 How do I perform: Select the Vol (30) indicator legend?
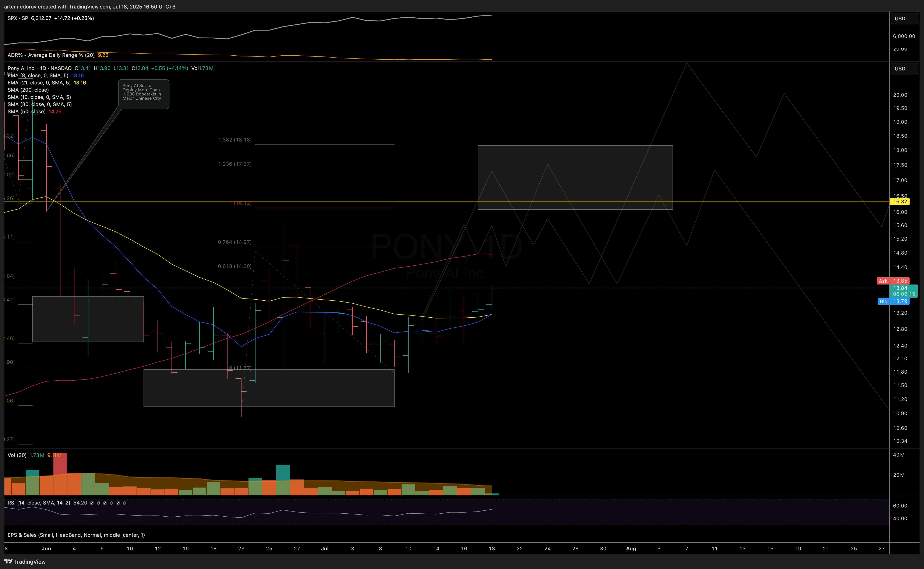(x=17, y=455)
